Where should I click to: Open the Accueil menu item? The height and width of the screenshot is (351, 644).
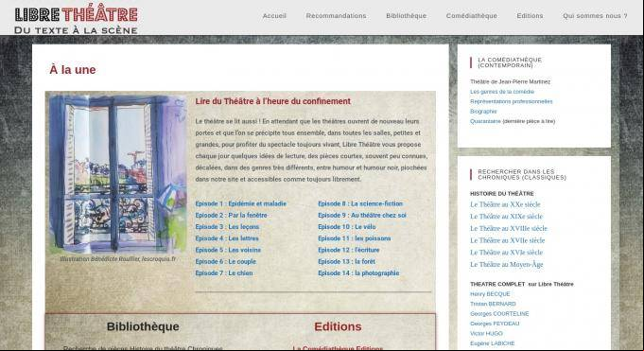click(x=274, y=16)
